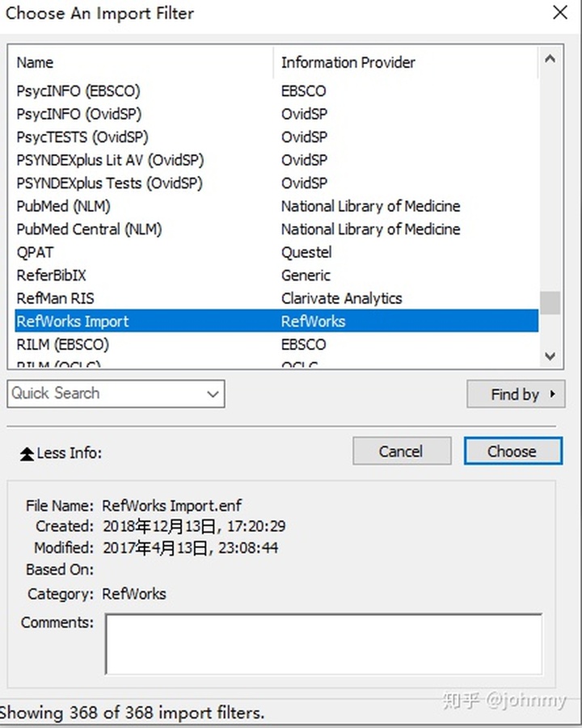Select the QPAT filter row
582x728 pixels.
276,252
